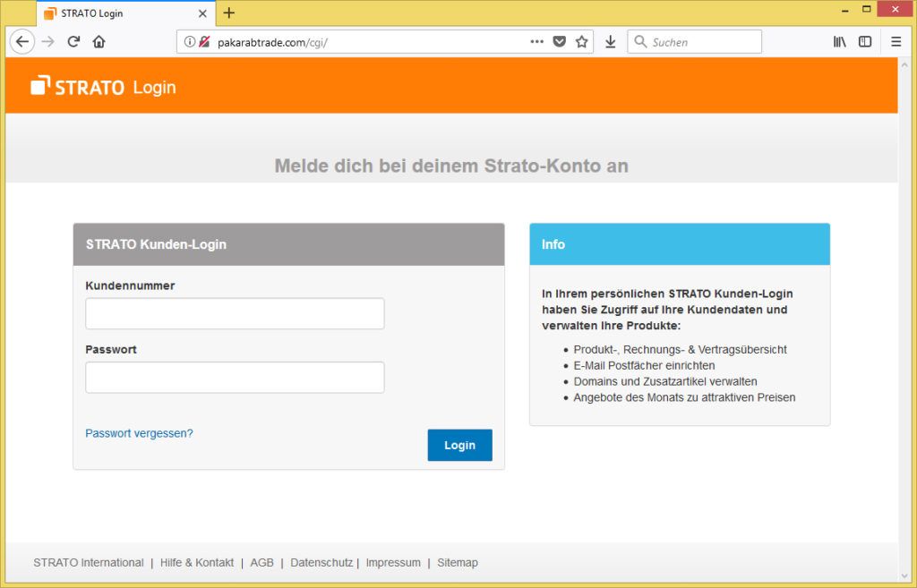The width and height of the screenshot is (917, 588).
Task: Click the 'Login' text in orange header
Action: (x=154, y=88)
